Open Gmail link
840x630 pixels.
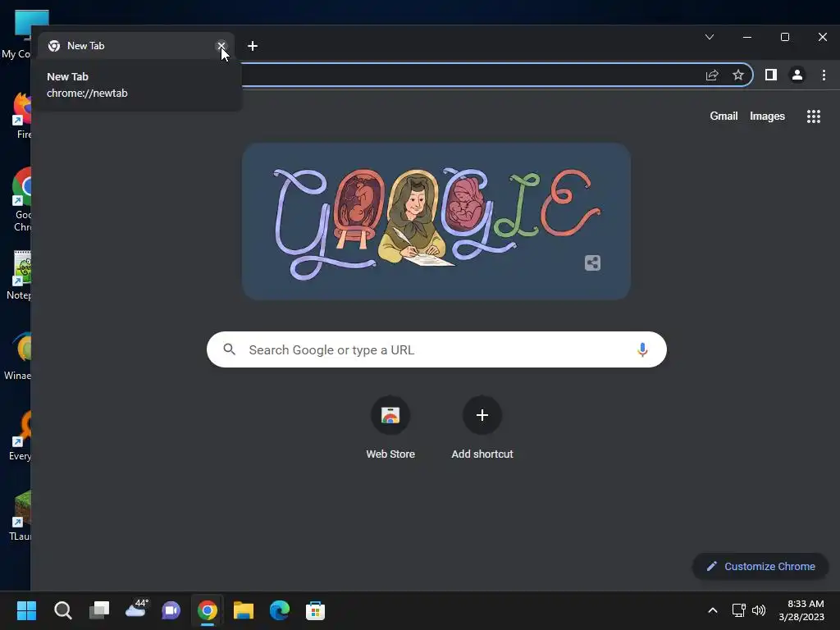click(724, 116)
